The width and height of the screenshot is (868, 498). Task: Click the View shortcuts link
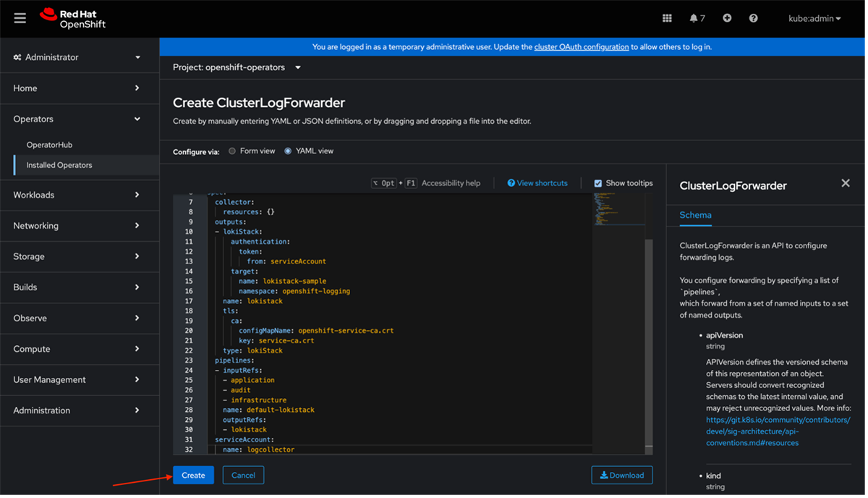coord(537,183)
